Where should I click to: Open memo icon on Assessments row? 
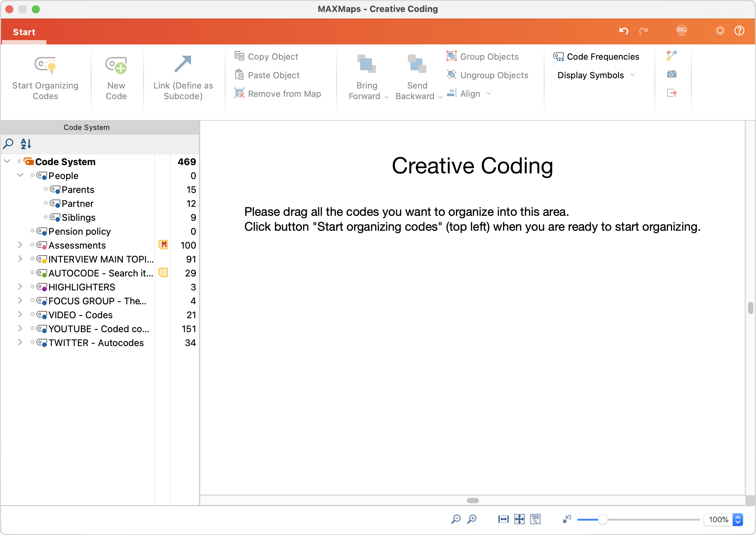(163, 245)
